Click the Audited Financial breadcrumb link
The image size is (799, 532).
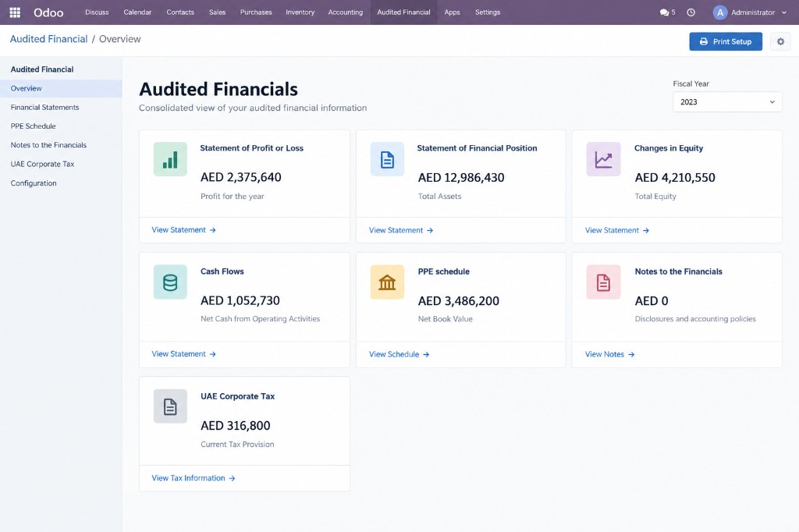click(x=49, y=39)
